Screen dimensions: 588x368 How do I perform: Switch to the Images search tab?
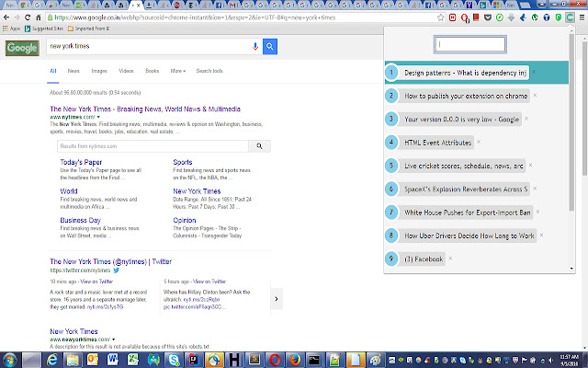99,71
